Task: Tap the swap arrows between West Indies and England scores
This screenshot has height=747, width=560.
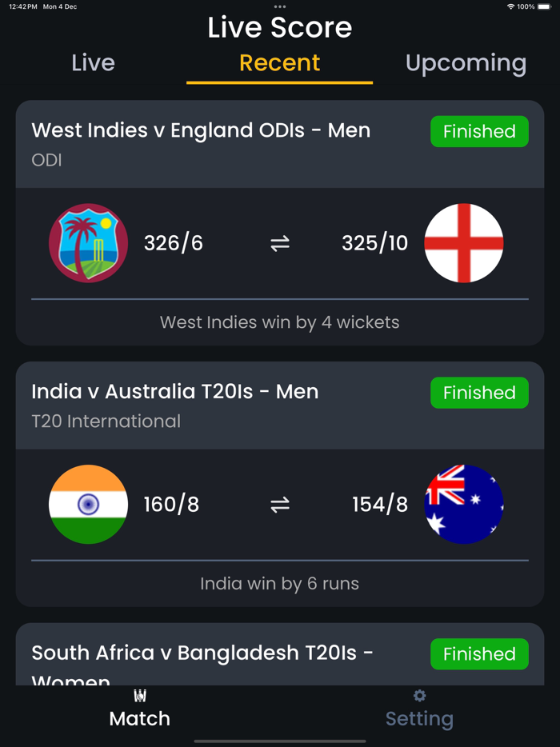Action: [279, 243]
